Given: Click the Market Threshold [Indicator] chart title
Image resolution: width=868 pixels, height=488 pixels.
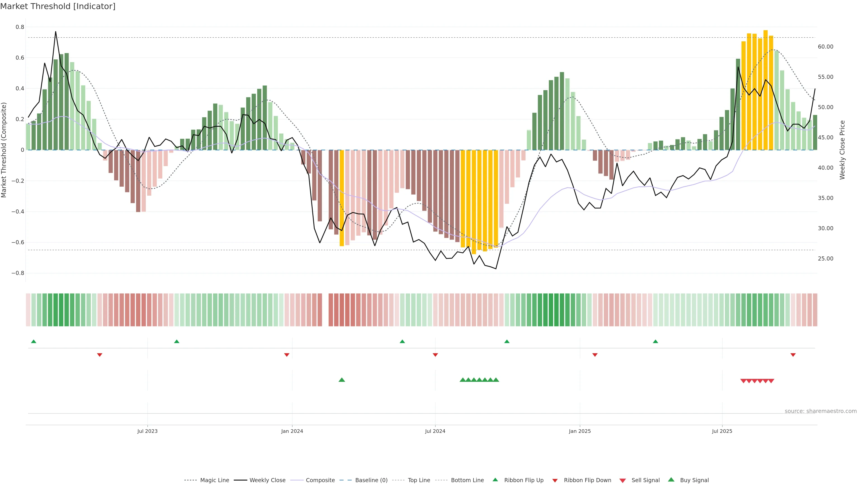Looking at the screenshot, I should [x=58, y=6].
